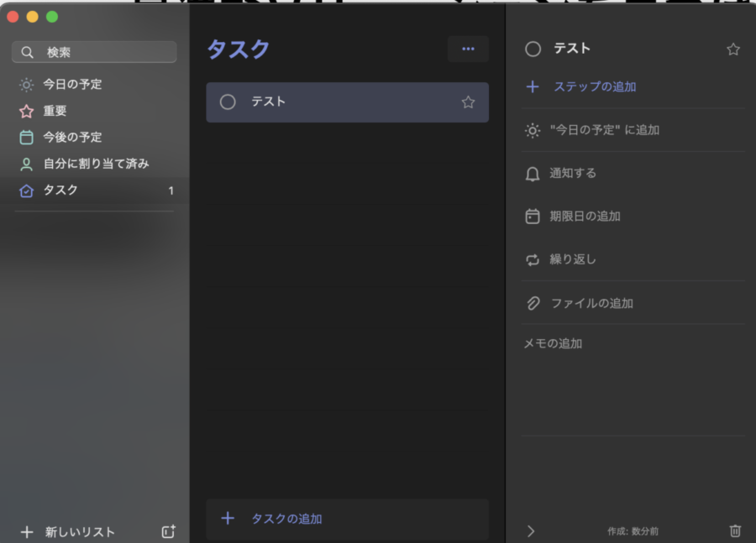Click the magnifier icon in the search field

pos(28,52)
